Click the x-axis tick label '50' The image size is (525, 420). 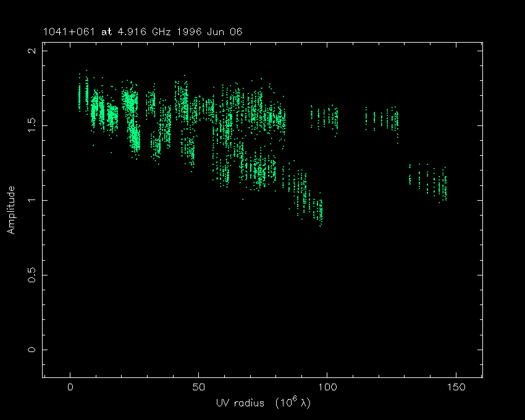198,387
